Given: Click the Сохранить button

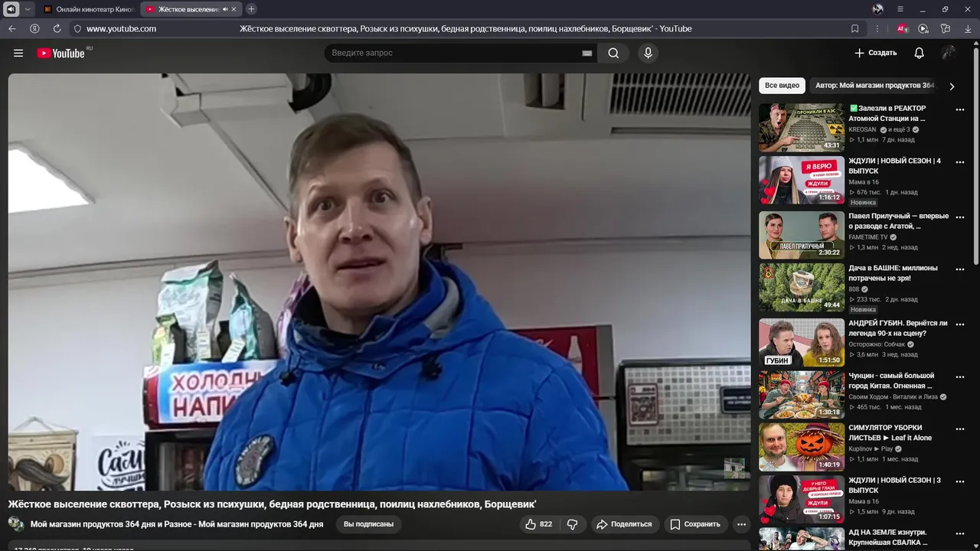Looking at the screenshot, I should coord(695,524).
